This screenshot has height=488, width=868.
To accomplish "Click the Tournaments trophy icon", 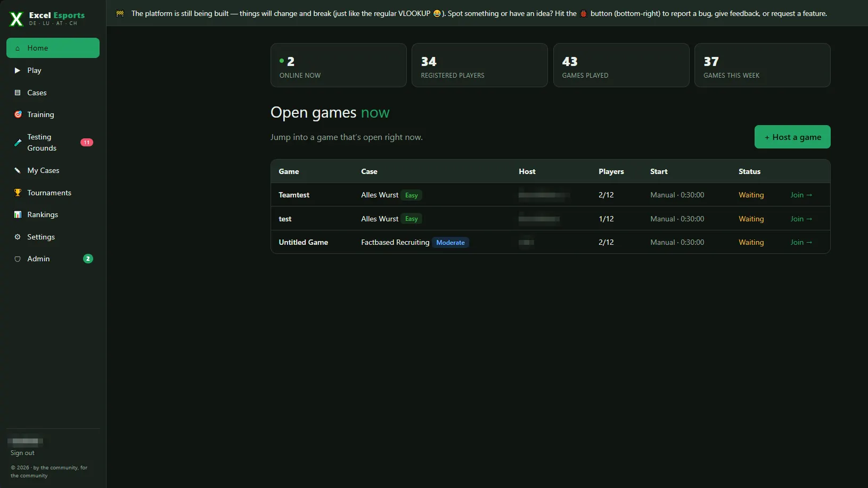I will click(x=18, y=193).
